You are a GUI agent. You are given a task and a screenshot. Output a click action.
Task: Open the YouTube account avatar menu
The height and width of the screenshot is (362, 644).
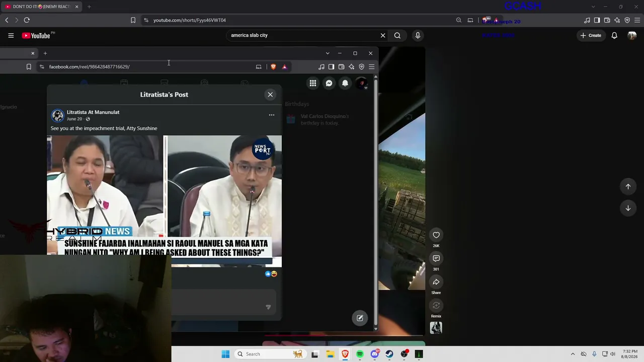[632, 36]
